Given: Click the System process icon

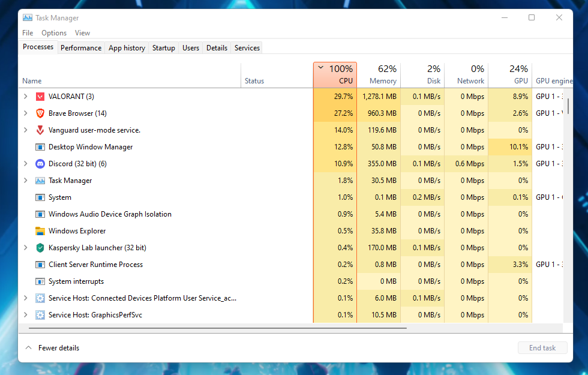Looking at the screenshot, I should (x=40, y=197).
